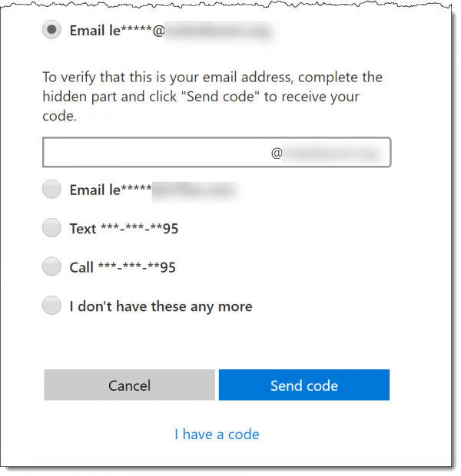Select the Text ***-***-**95 radio button
Image resolution: width=461 pixels, height=476 pixels.
51,228
